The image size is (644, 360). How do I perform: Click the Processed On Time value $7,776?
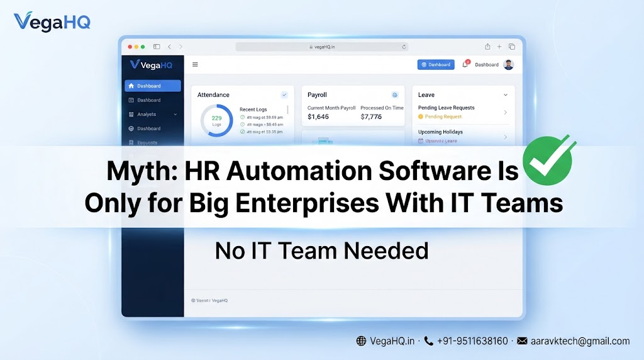[x=371, y=116]
